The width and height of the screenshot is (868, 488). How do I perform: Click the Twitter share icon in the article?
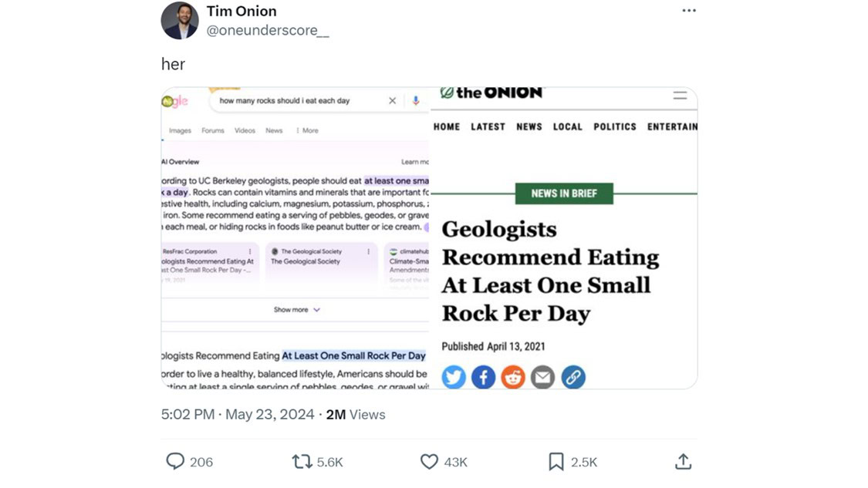point(454,377)
